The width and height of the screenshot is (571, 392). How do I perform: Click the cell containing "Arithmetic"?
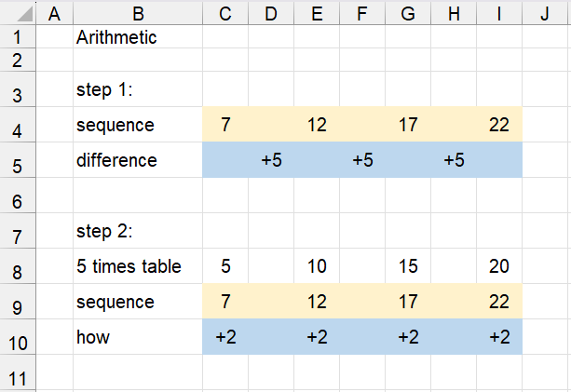[x=116, y=38]
